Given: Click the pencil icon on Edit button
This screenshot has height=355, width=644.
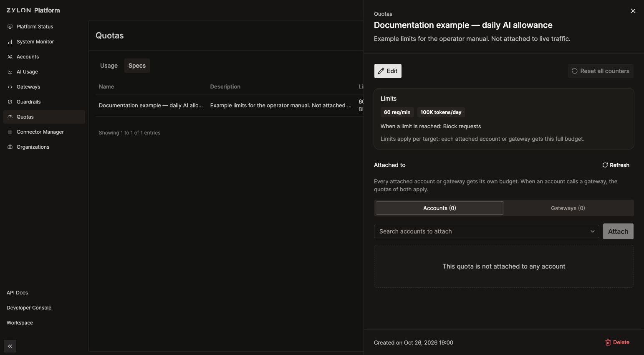Looking at the screenshot, I should [x=381, y=71].
